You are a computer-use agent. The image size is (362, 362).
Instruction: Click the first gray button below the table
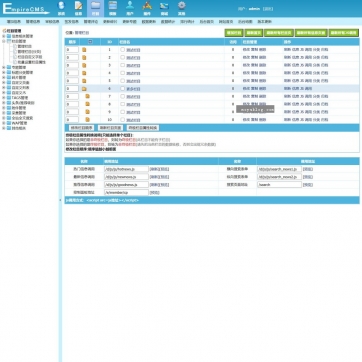click(x=81, y=128)
